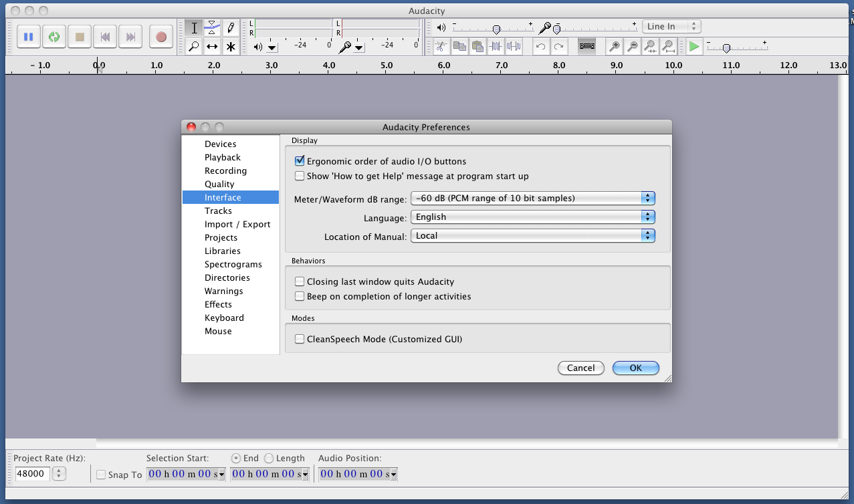The image size is (854, 504).
Task: Uncheck Ergonomic order of audio I/O buttons
Action: tap(300, 161)
